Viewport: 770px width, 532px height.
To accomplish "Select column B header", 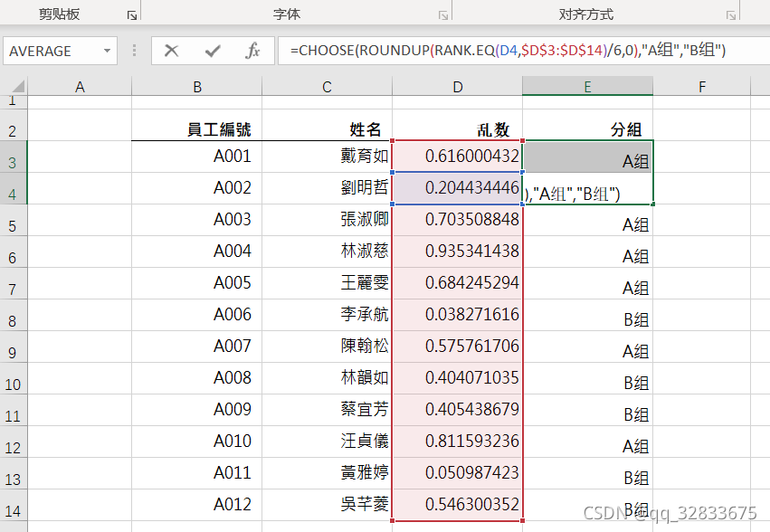I will [x=197, y=87].
